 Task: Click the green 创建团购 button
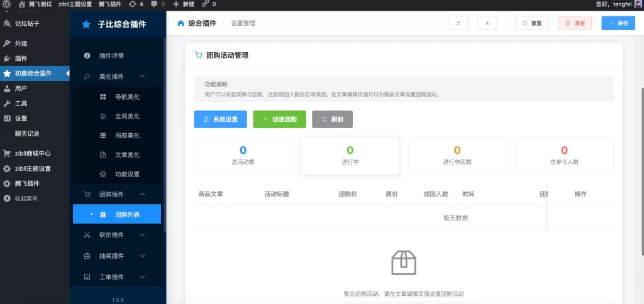279,119
